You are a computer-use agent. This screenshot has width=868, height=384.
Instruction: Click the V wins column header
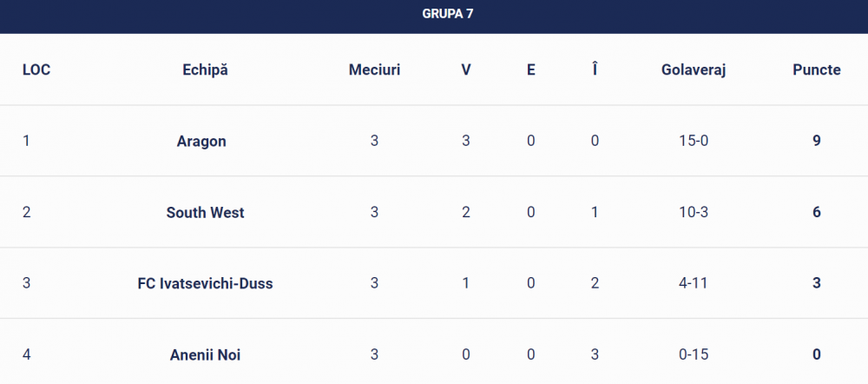point(466,70)
